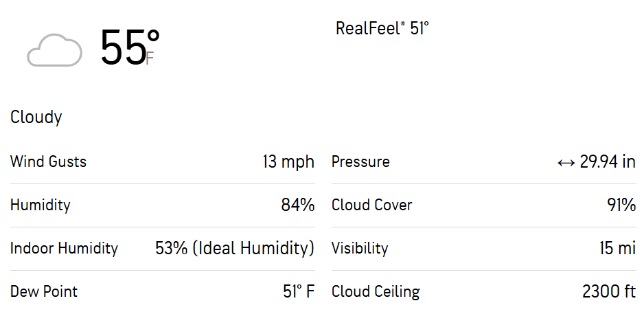This screenshot has height=314, width=644.
Task: Click the 2300 ft cloud ceiling value
Action: click(x=609, y=291)
